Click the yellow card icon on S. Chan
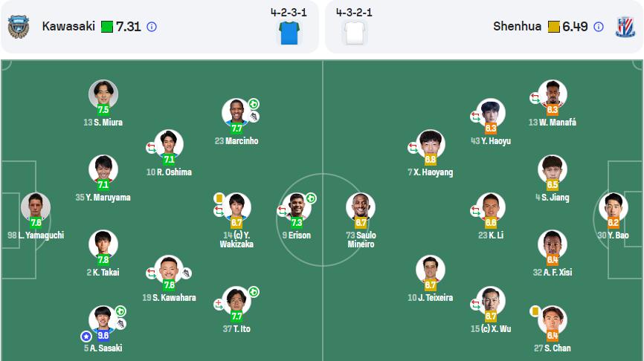Image resolution: width=644 pixels, height=361 pixels. pyautogui.click(x=535, y=310)
